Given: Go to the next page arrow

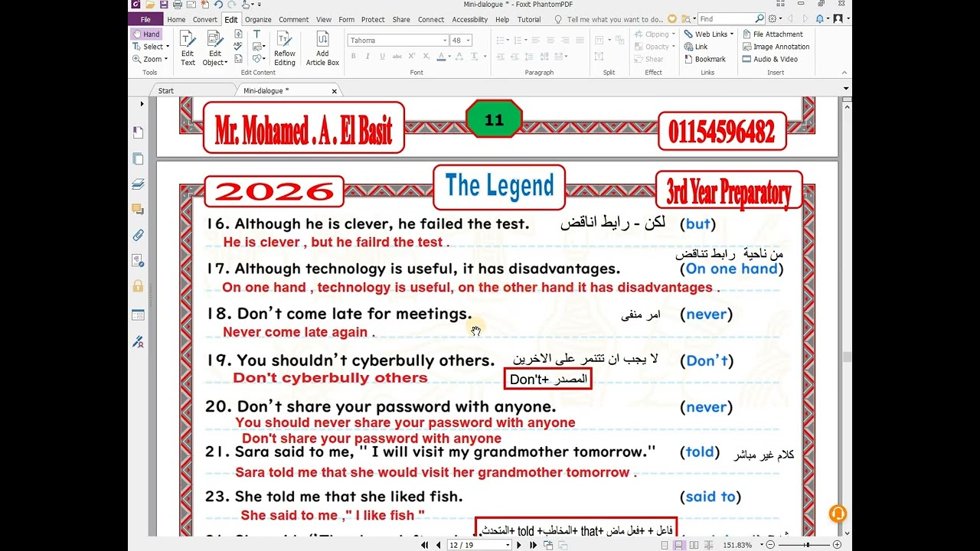Looking at the screenshot, I should [519, 545].
